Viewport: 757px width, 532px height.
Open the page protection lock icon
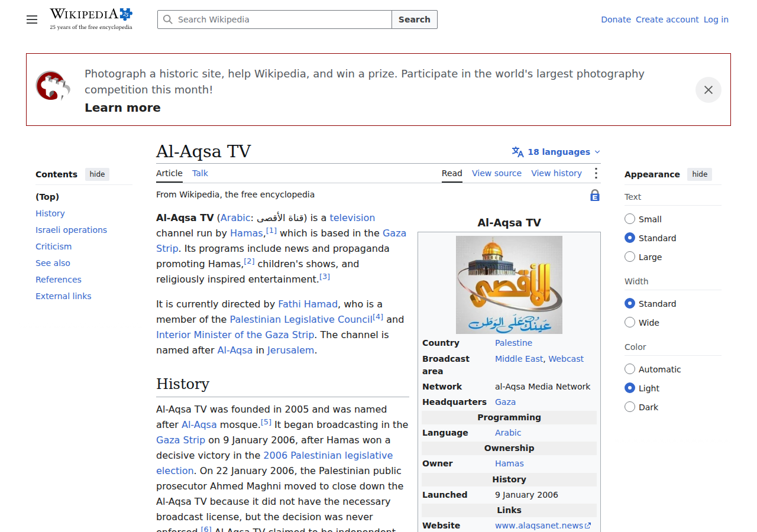click(x=595, y=196)
